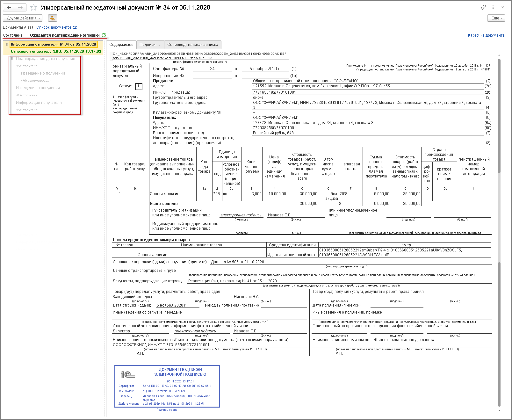The height and width of the screenshot is (420, 512).
Task: Open the 'Другие действия' dropdown
Action: click(23, 18)
